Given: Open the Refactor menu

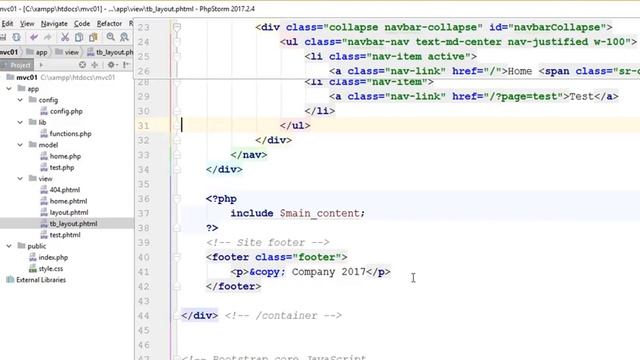Looking at the screenshot, I should (109, 24).
